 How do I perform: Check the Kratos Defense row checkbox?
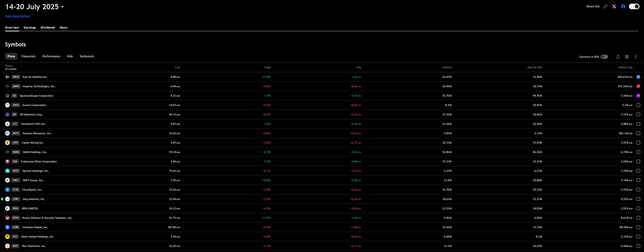(x=638, y=218)
